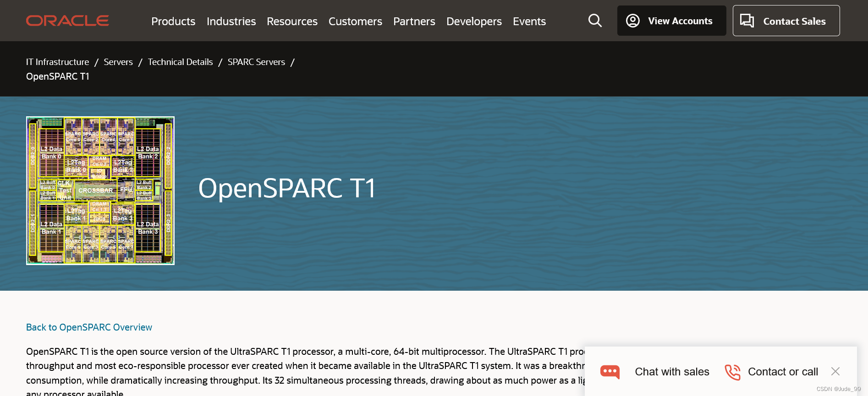The height and width of the screenshot is (396, 868).
Task: Open the search magnifier icon
Action: (595, 21)
